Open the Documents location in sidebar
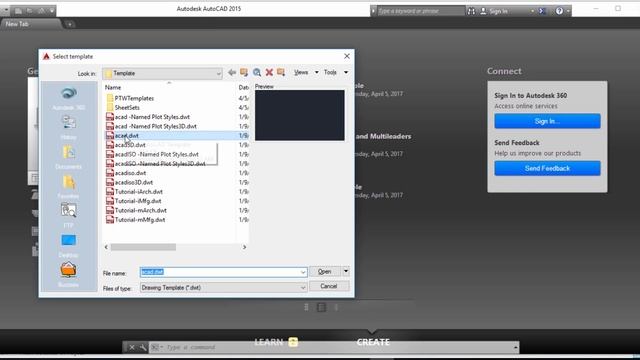The image size is (640, 360). (69, 157)
